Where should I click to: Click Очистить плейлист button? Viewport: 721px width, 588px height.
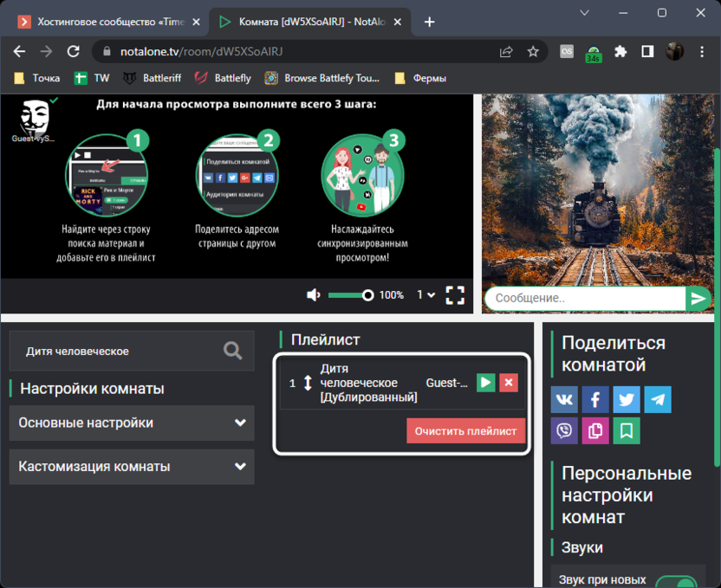click(x=465, y=431)
